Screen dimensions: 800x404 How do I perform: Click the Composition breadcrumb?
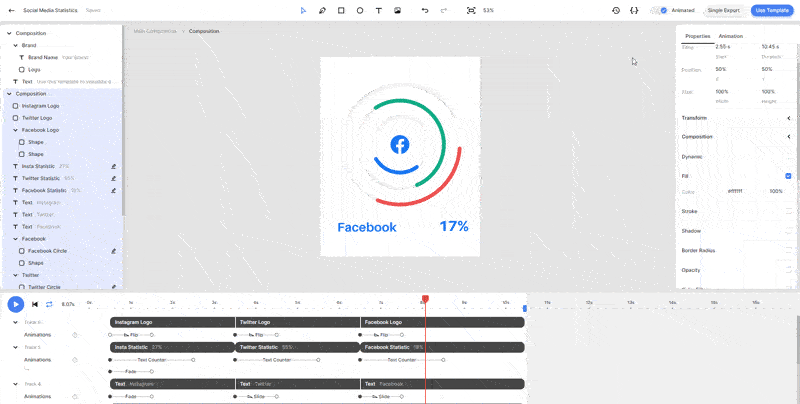(204, 31)
